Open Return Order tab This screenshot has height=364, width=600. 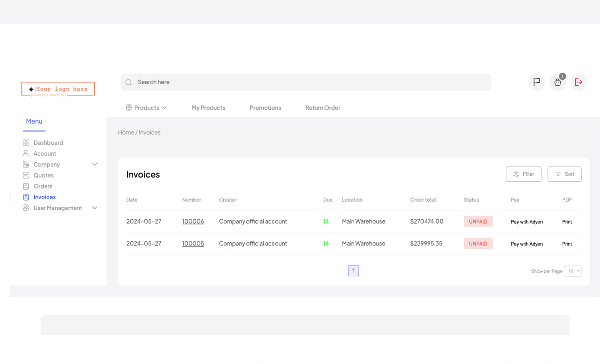click(323, 108)
